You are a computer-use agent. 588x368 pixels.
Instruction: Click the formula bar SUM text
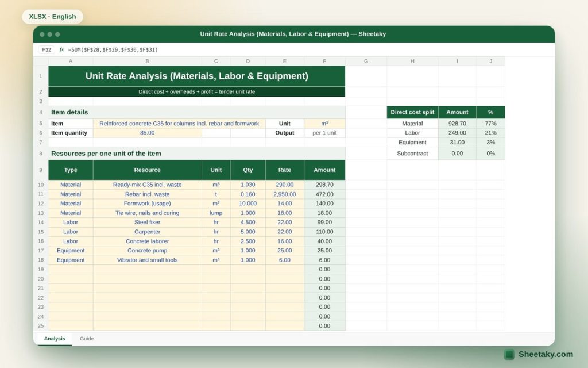113,49
